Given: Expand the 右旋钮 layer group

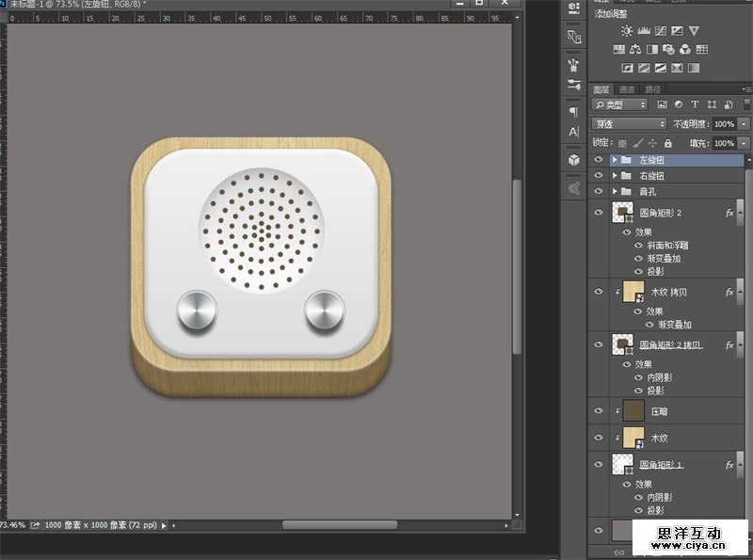Looking at the screenshot, I should (615, 176).
